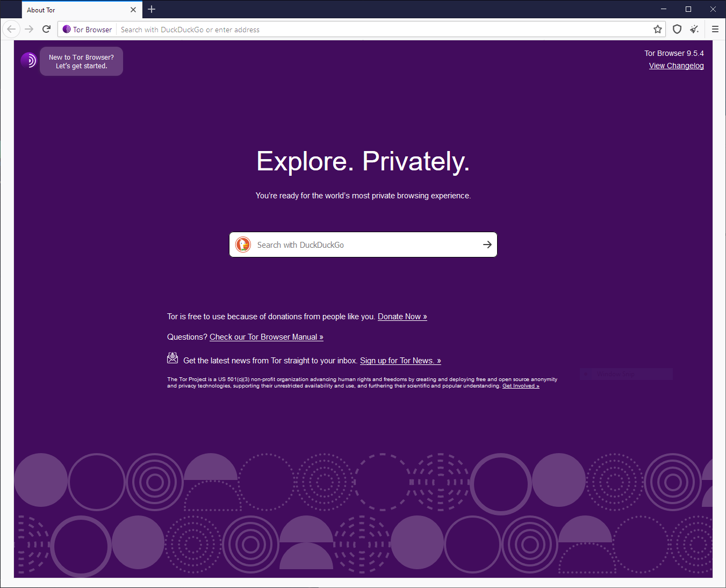Click the Donate Now link

point(402,317)
